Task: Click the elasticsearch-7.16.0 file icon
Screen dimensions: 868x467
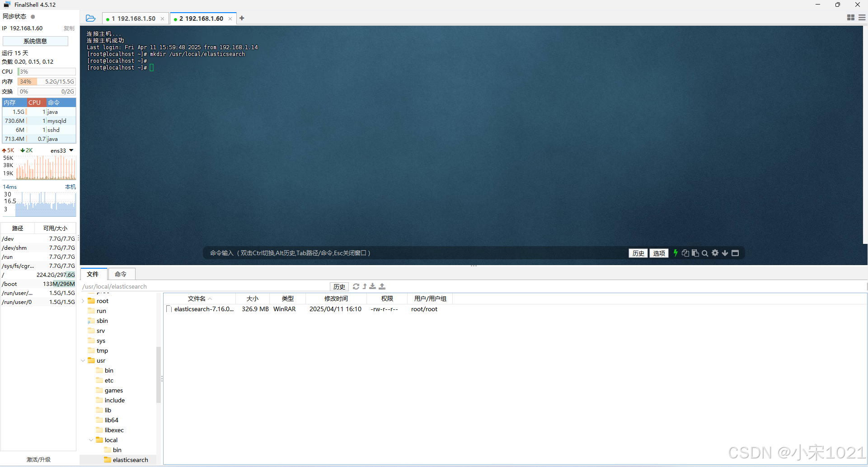Action: coord(169,309)
